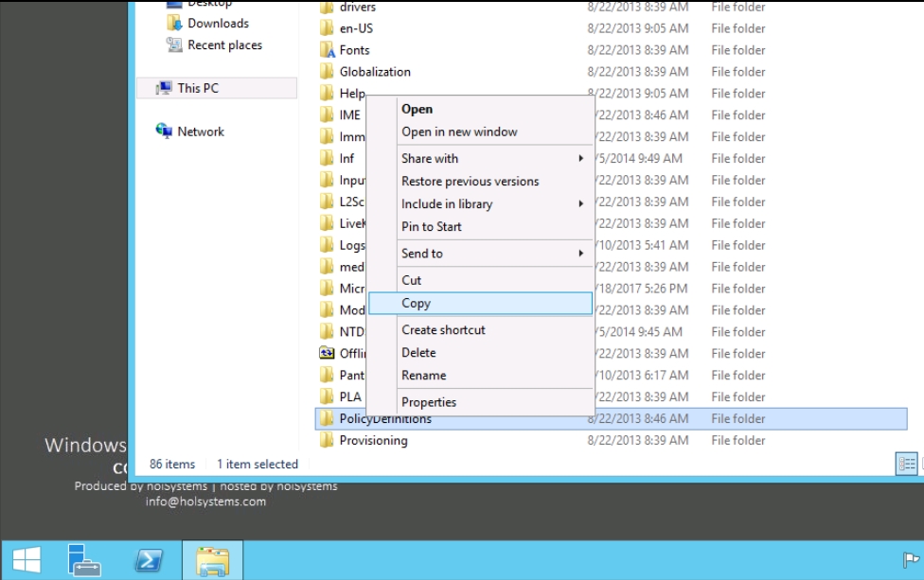Choose Rename from the context menu
Viewport: 924px width, 580px height.
coord(423,376)
